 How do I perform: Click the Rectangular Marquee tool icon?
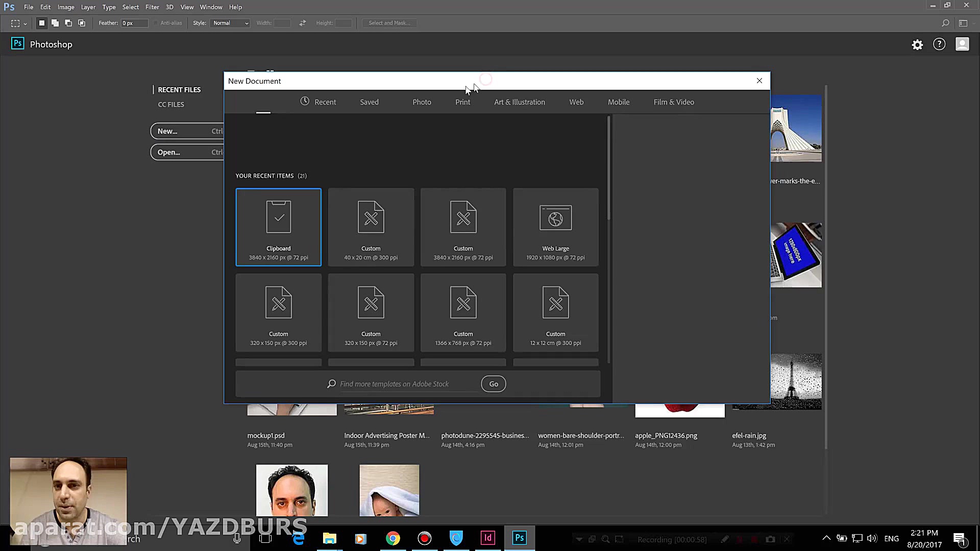(15, 23)
